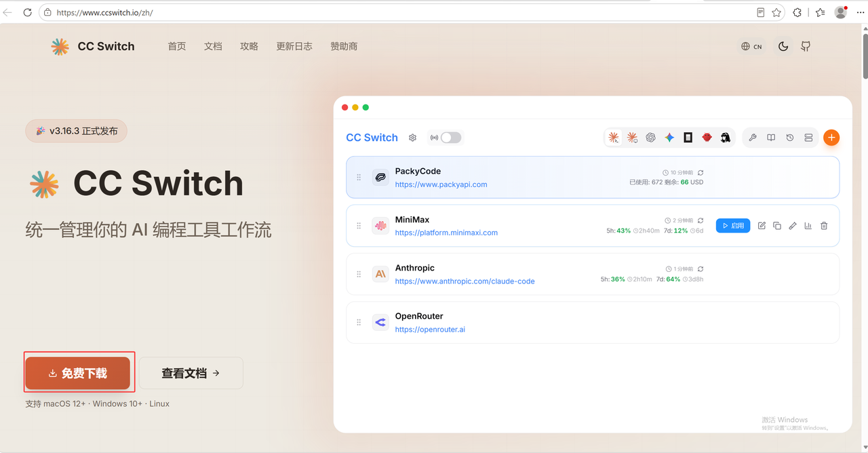Duplicate the MiniMax provider
Screen dimensions: 868x453
click(777, 226)
